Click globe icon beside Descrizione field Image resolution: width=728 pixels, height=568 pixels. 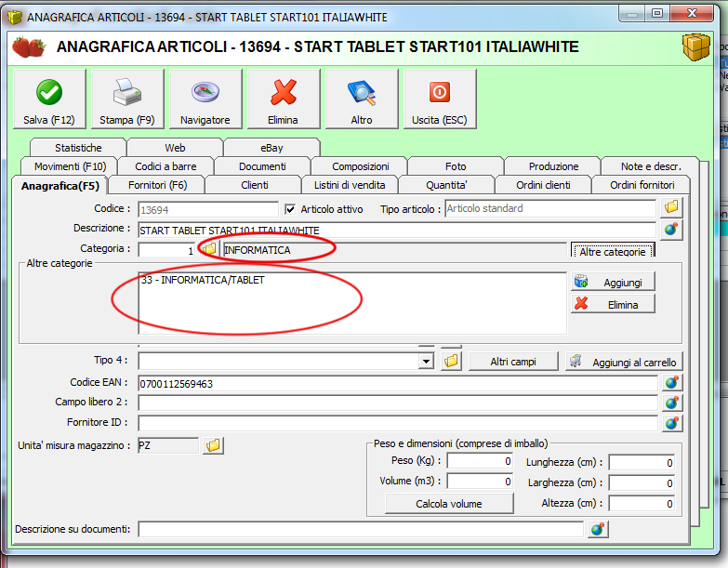[671, 230]
